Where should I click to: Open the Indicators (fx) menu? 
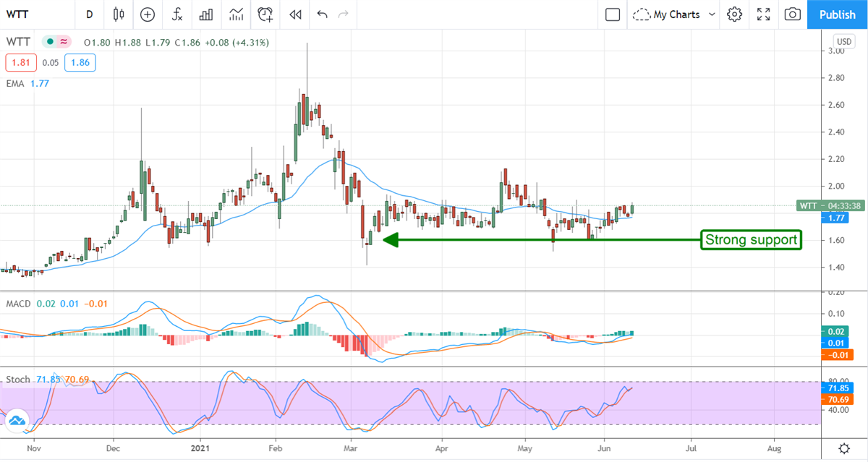pyautogui.click(x=176, y=14)
